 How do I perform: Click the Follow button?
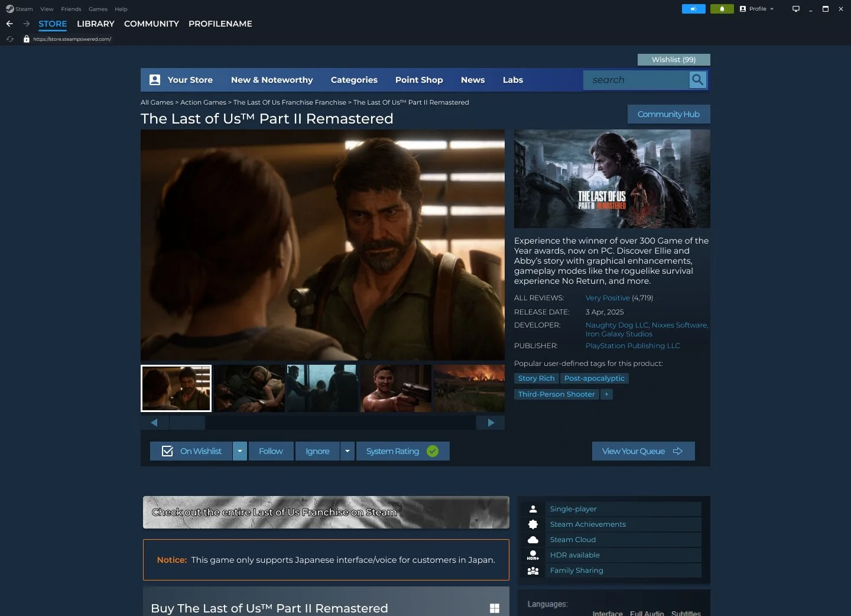pos(271,451)
